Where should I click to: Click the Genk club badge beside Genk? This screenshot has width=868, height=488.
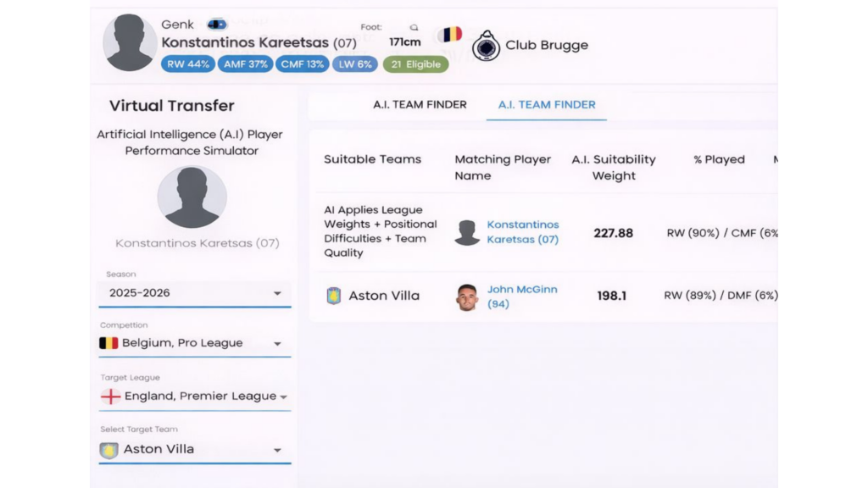click(217, 25)
